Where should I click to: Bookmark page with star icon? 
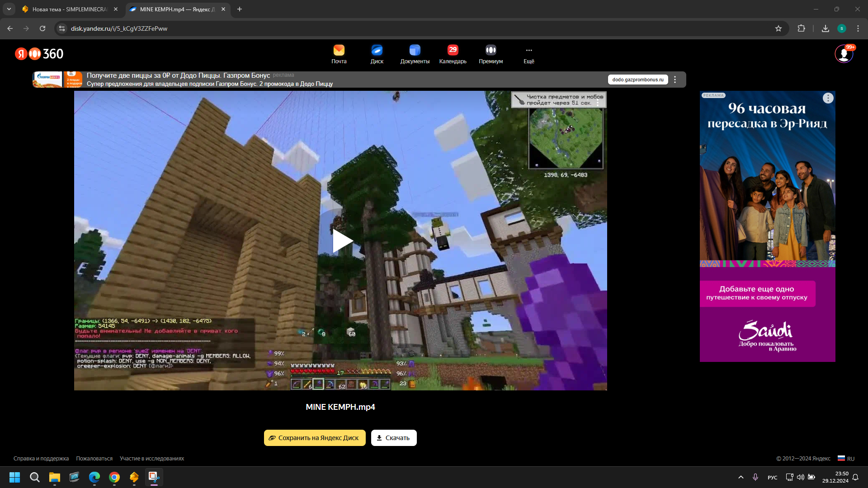click(x=778, y=28)
